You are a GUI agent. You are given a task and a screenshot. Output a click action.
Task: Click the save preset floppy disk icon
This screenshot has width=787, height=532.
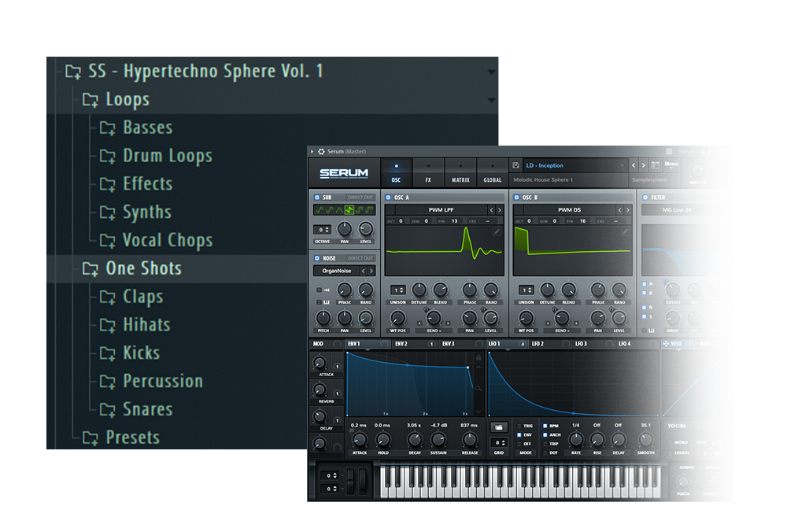pos(515,166)
